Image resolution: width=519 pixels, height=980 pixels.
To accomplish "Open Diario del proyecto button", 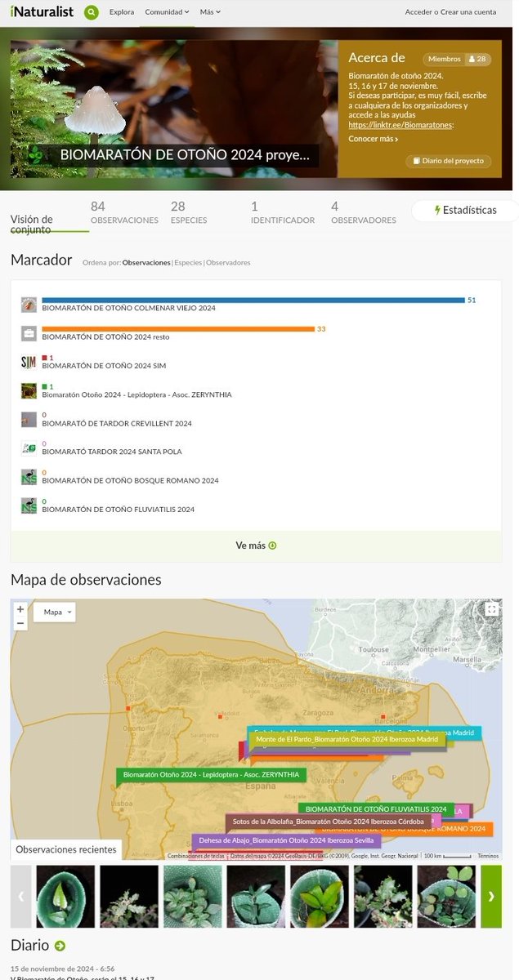I will 449,161.
